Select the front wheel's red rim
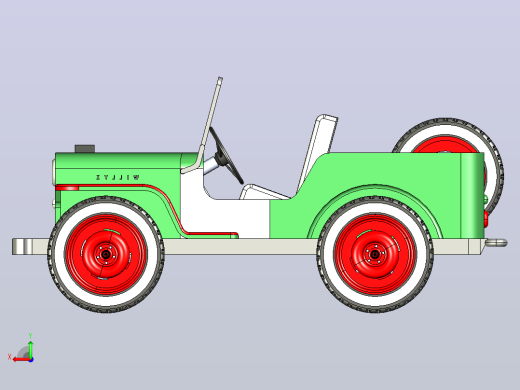The height and width of the screenshot is (390, 520). coord(106,255)
